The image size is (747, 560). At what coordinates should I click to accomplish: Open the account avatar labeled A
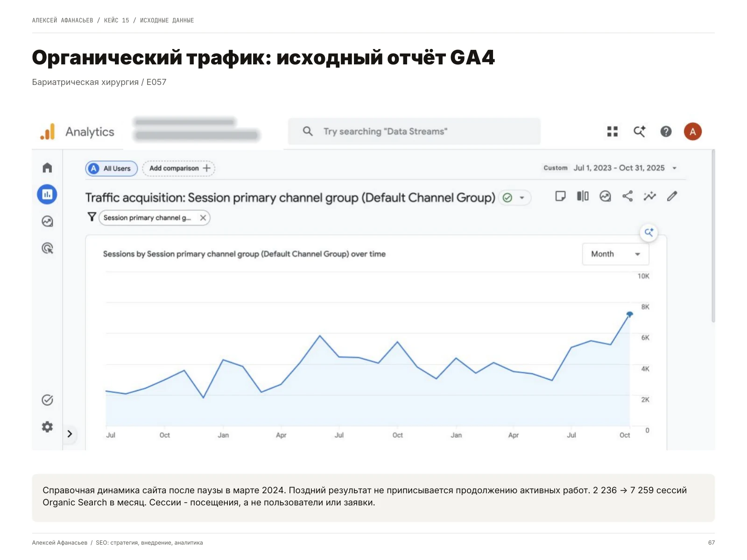pyautogui.click(x=693, y=132)
